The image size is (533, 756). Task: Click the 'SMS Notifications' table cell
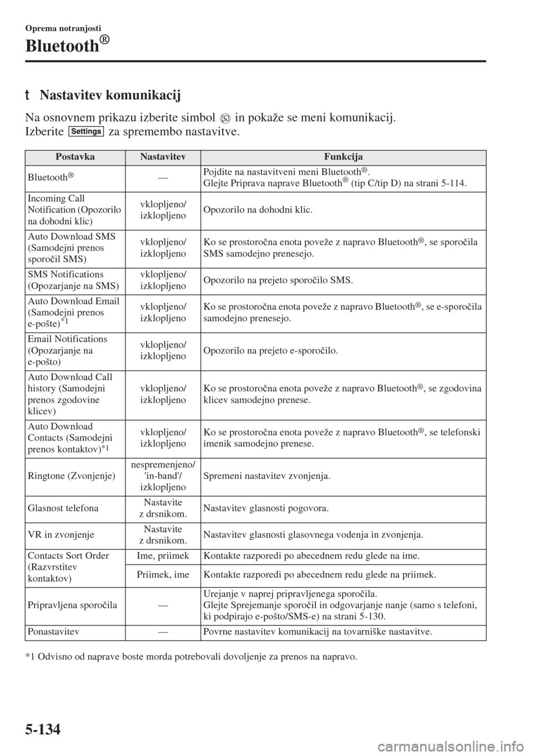75,281
